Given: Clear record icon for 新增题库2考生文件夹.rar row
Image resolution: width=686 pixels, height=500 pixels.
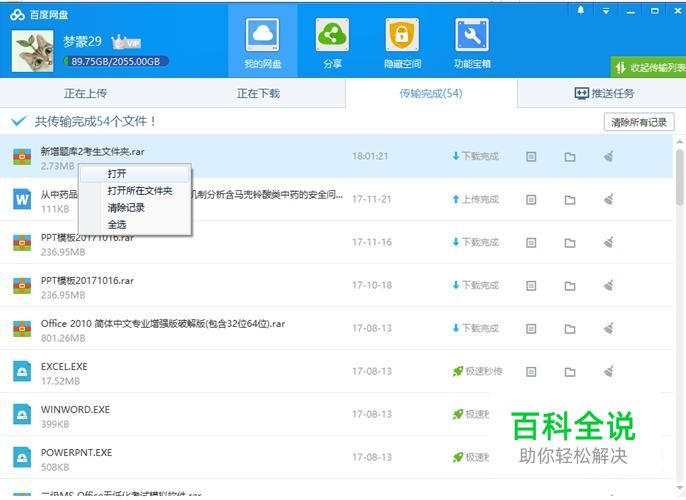Looking at the screenshot, I should click(609, 156).
